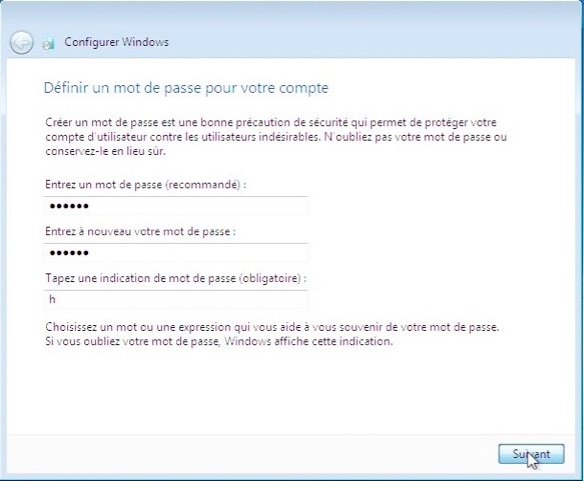This screenshot has height=481, width=584.
Task: Click the line 'Windows affiche cette indication'
Action: (308, 341)
